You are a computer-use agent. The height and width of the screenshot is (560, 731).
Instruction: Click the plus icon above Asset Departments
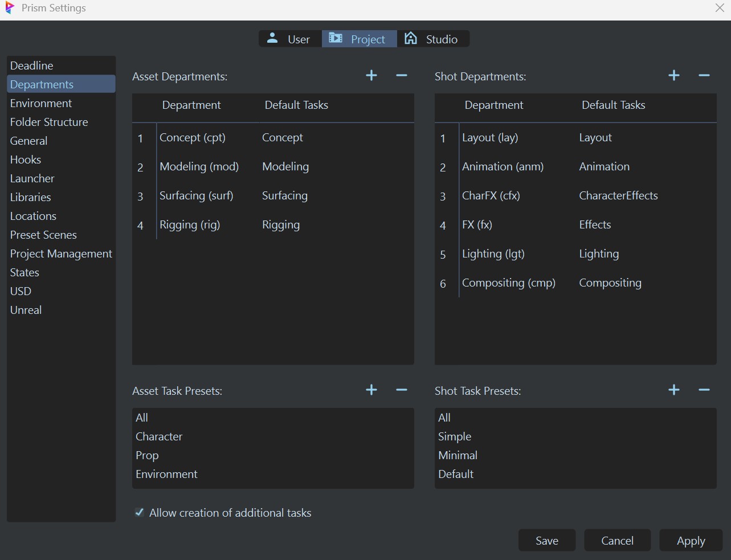[371, 75]
